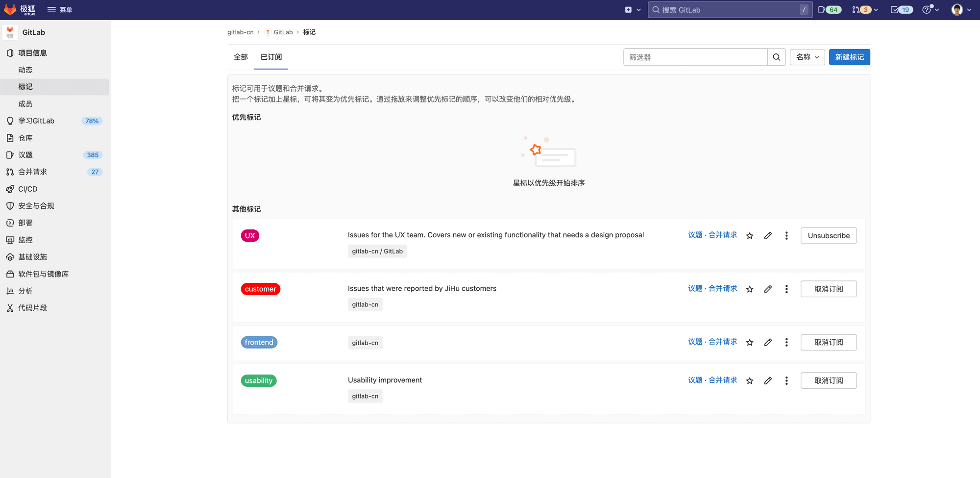Viewport: 980px width, 478px height.
Task: Click the 软件包与镜像库 package icon
Action: pos(10,274)
